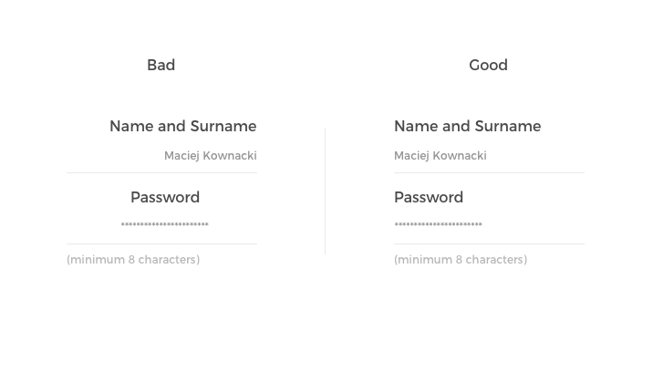Click the vertical divider between Bad and Good
653x383 pixels.
coord(325,192)
